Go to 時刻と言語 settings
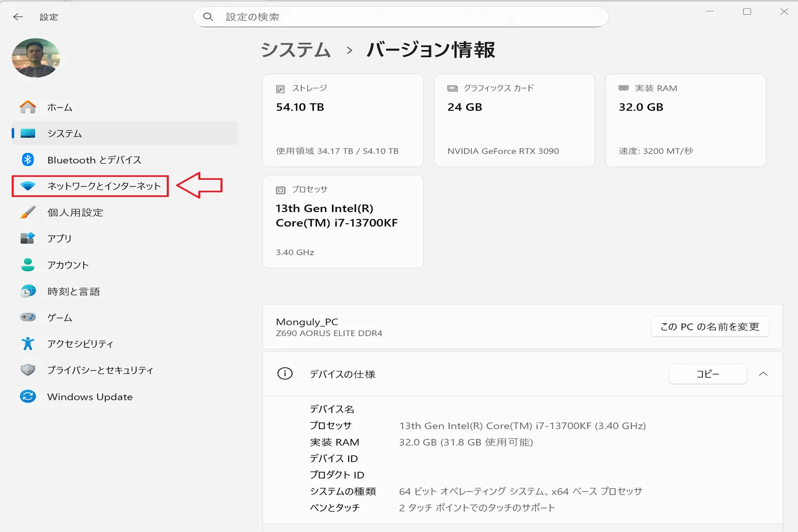The height and width of the screenshot is (532, 798). coord(125,291)
